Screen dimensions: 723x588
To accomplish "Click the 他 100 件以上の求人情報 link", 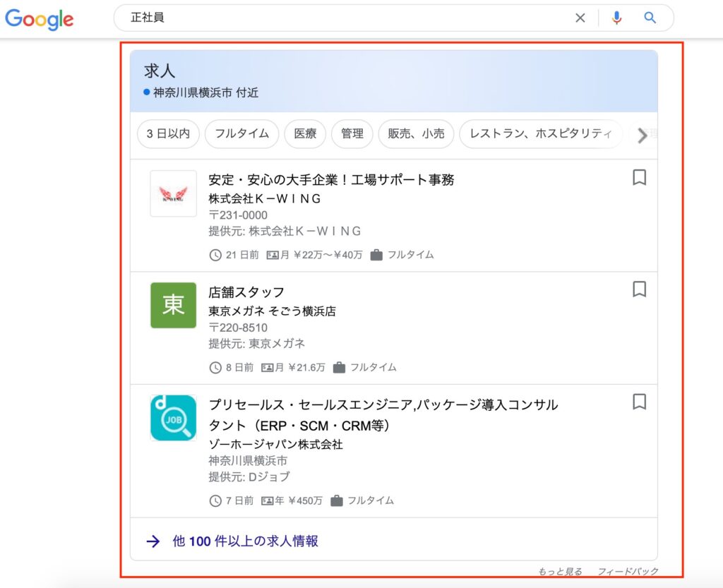I will coord(245,541).
